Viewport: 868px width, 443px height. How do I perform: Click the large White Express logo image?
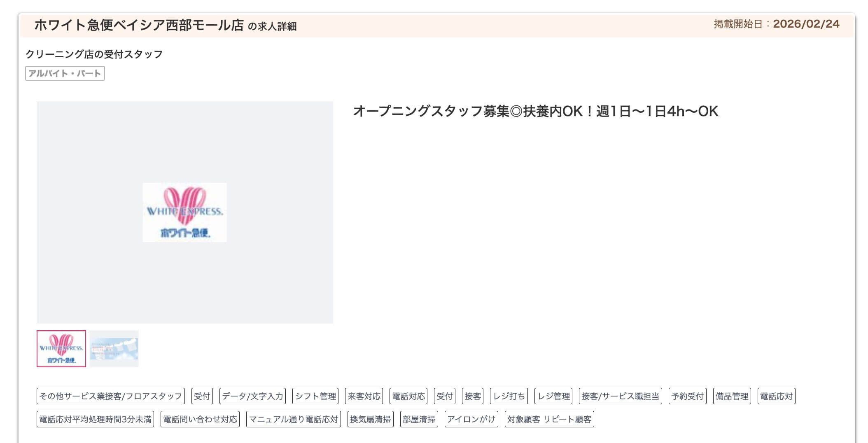185,212
